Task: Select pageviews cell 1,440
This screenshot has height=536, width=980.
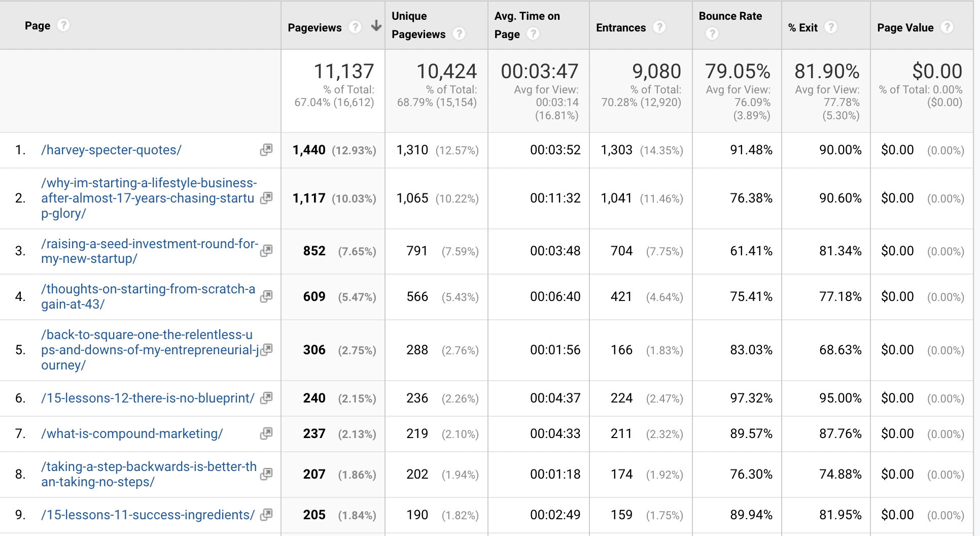Action: pos(309,150)
